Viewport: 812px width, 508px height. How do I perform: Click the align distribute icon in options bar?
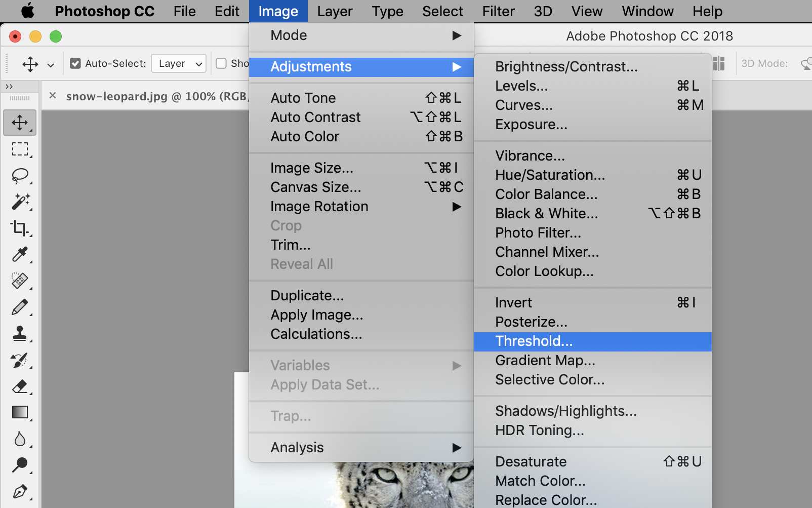pos(719,63)
